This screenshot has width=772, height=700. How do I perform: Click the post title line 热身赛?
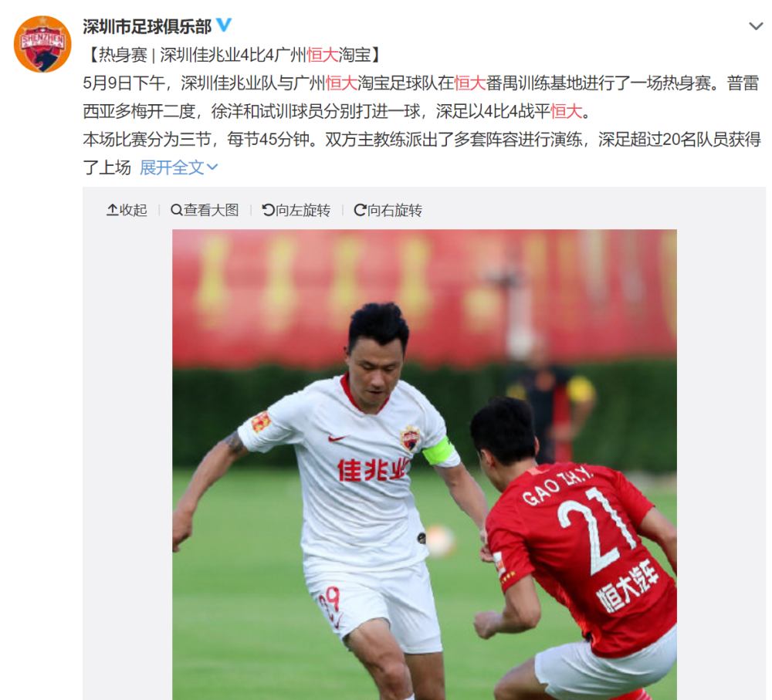pos(233,55)
